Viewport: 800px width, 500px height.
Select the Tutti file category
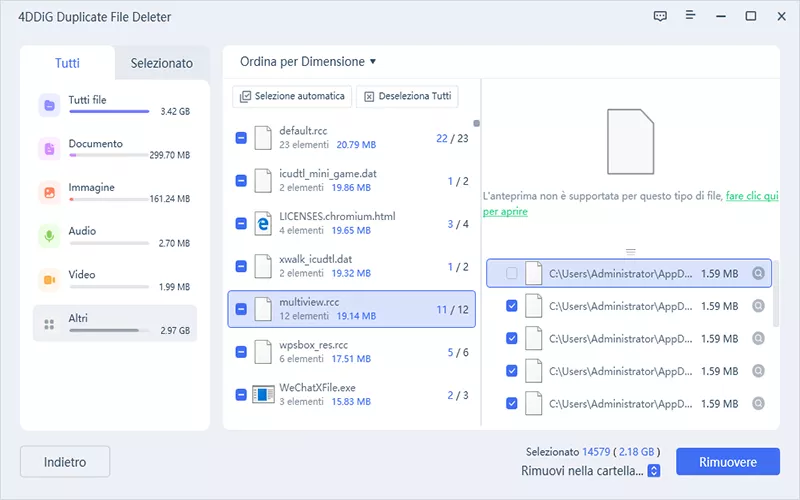tap(115, 106)
